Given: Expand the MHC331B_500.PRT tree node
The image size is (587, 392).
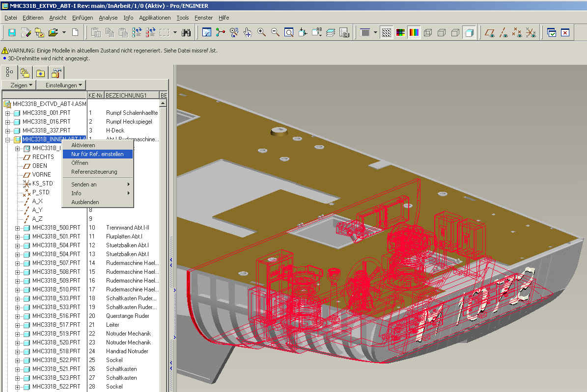Looking at the screenshot, I should [18, 228].
